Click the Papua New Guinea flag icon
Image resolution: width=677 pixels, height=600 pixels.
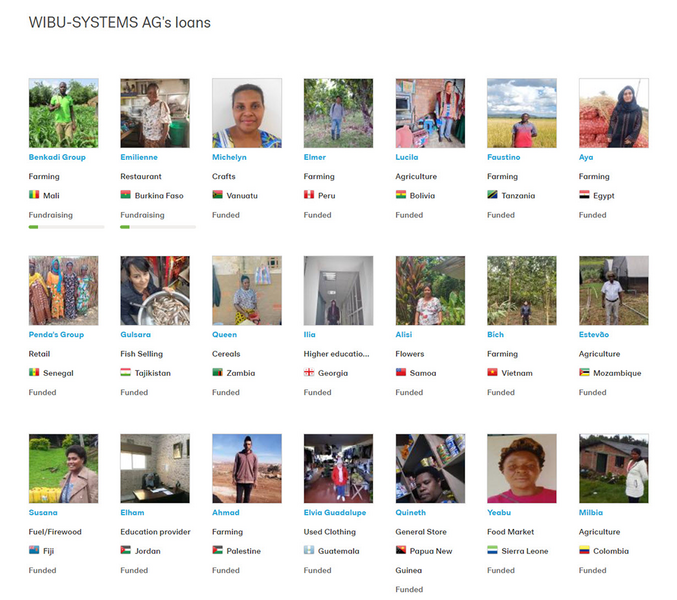[x=401, y=550]
